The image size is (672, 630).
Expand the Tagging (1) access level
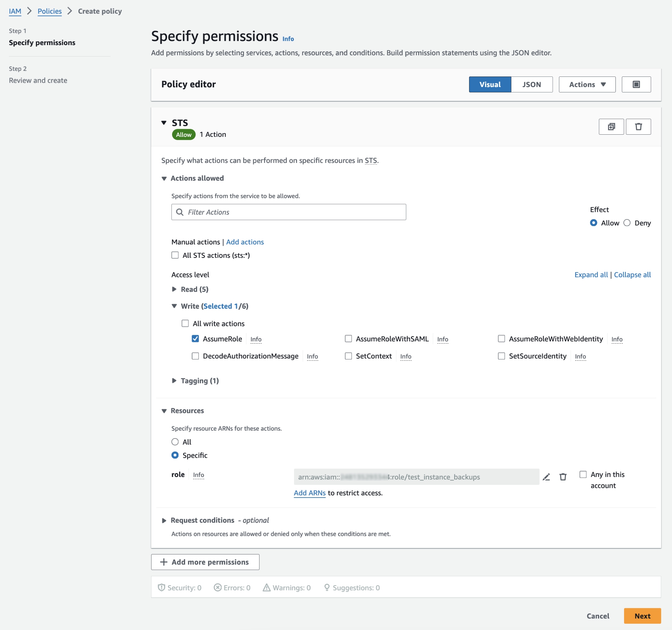click(x=174, y=381)
